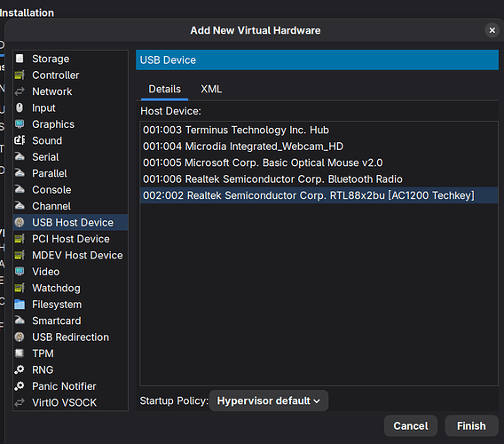The image size is (504, 444).
Task: Select Microsoft Corp. Basic Optical Mouse
Action: [319, 163]
